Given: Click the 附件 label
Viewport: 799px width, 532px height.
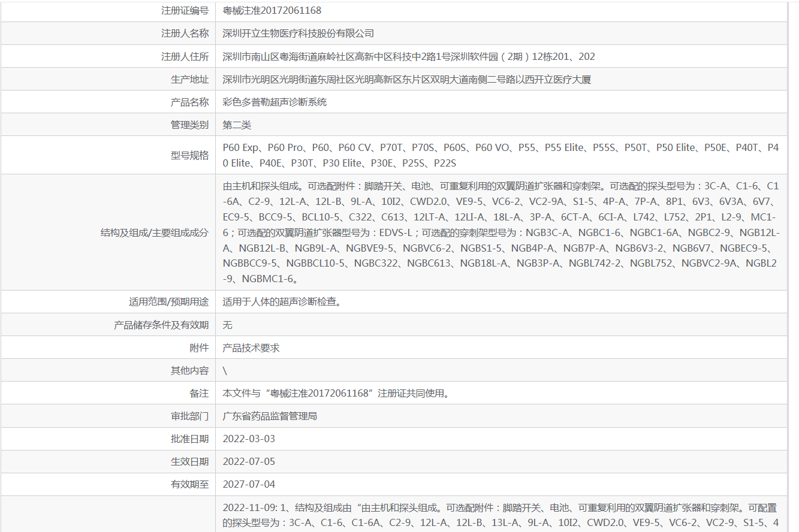Looking at the screenshot, I should click(x=199, y=347).
